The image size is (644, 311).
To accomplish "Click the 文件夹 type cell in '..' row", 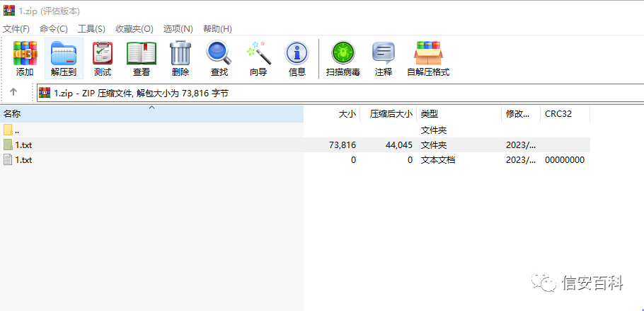I will point(434,130).
